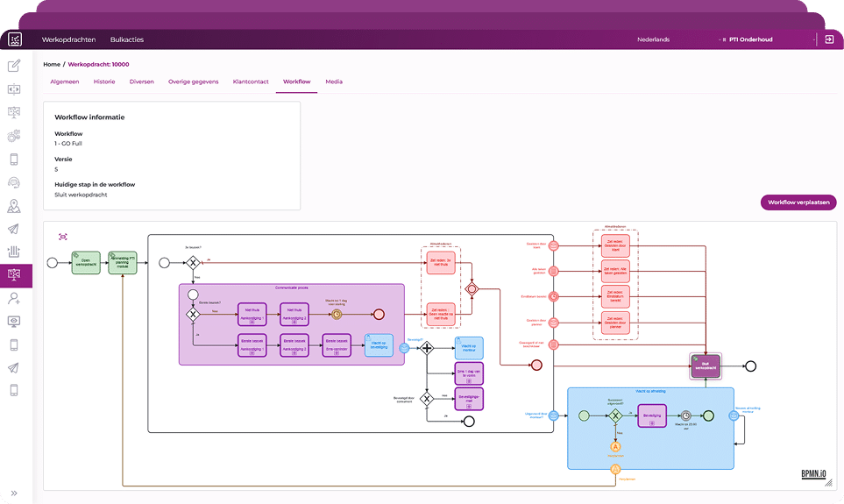Switch to the Diversen tab
The image size is (844, 504).
(x=142, y=82)
